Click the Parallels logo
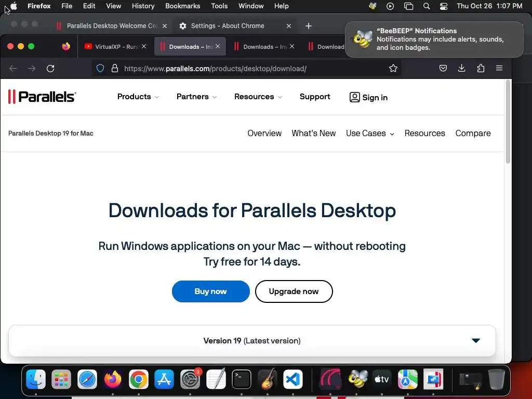The image size is (532, 399). [x=42, y=97]
